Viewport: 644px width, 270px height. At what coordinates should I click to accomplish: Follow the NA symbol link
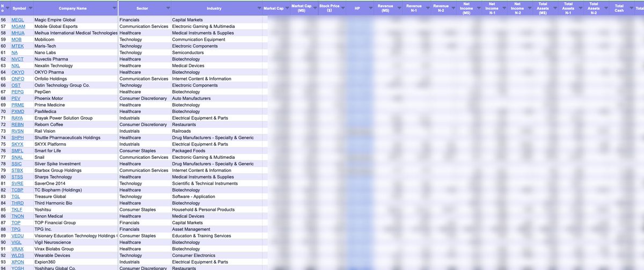tap(14, 53)
